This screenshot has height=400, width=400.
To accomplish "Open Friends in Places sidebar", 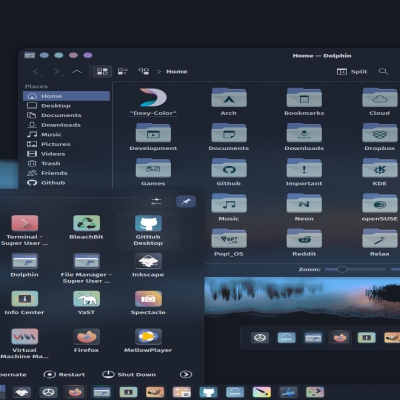I will 66,173.
